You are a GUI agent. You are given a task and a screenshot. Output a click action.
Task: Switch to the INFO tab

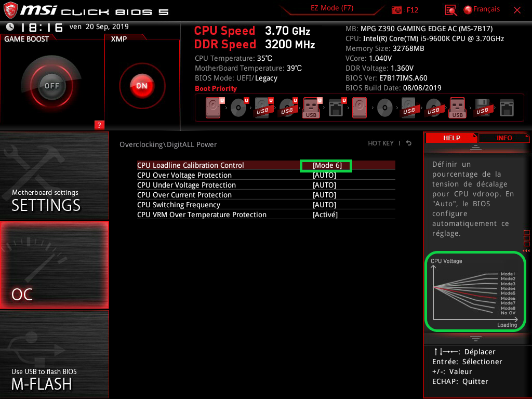[x=504, y=138]
